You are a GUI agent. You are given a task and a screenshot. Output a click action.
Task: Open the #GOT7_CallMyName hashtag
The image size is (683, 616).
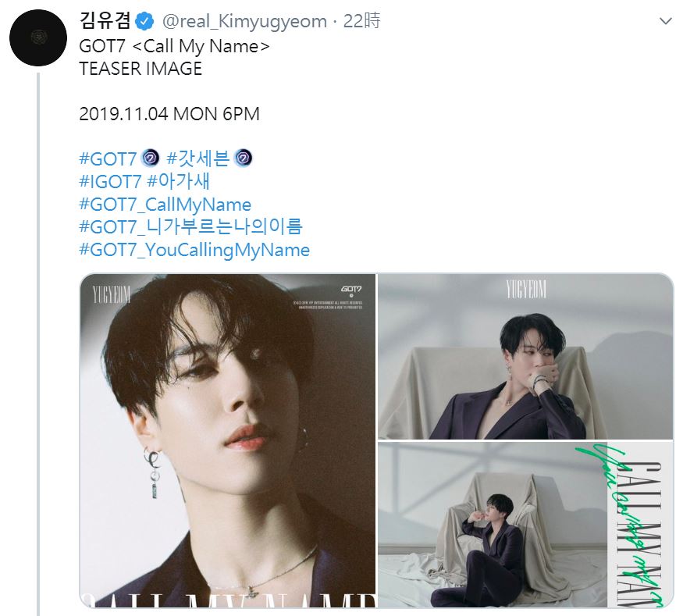click(165, 205)
